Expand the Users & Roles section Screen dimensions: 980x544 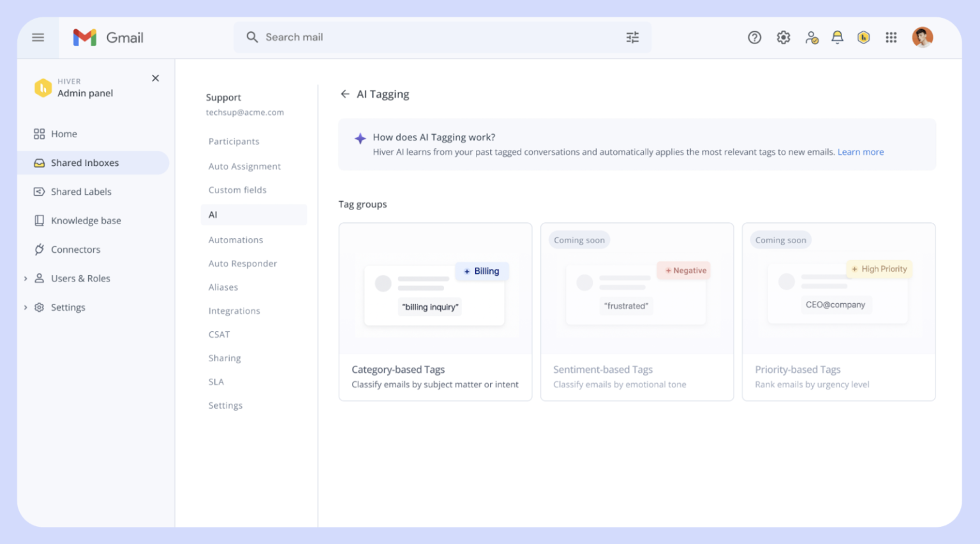point(26,278)
